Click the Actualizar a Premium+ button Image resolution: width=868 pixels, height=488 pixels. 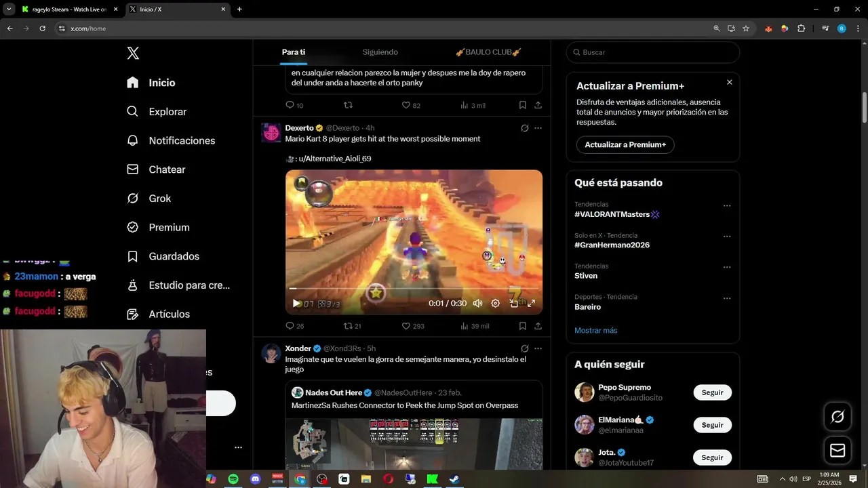point(625,144)
